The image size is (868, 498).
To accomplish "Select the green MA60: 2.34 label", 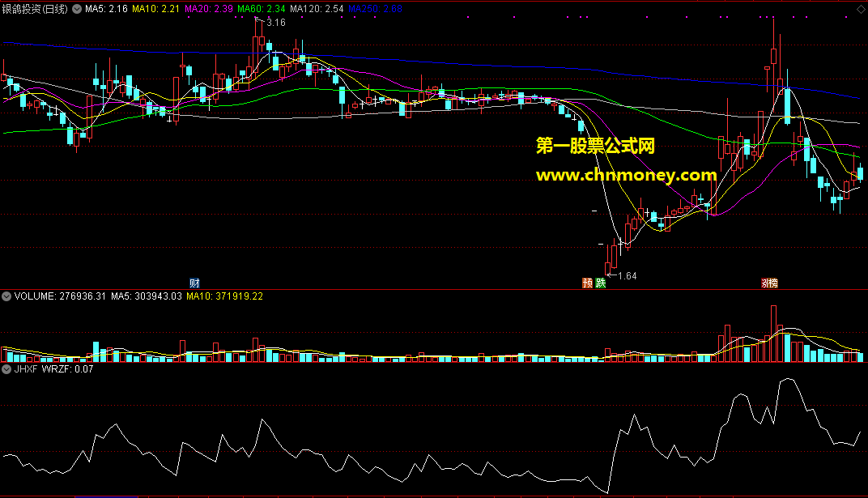I will click(262, 9).
